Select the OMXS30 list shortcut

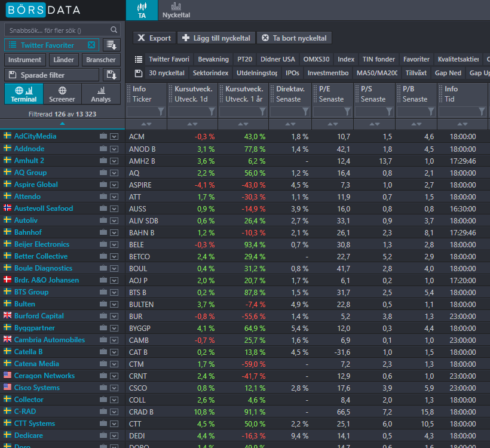click(316, 59)
